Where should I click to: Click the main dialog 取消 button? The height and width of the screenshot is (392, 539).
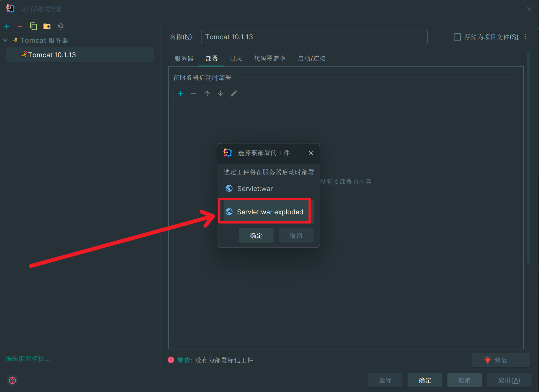(x=465, y=380)
